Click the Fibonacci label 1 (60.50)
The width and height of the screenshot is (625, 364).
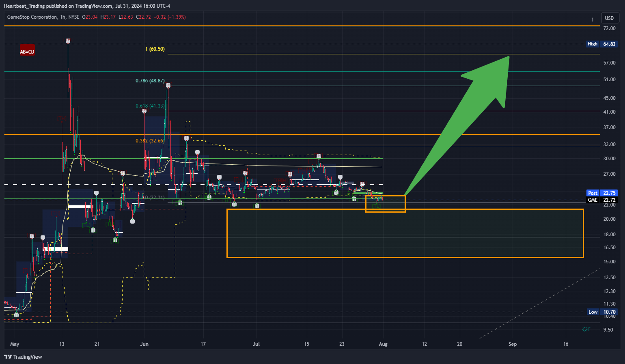click(x=155, y=49)
